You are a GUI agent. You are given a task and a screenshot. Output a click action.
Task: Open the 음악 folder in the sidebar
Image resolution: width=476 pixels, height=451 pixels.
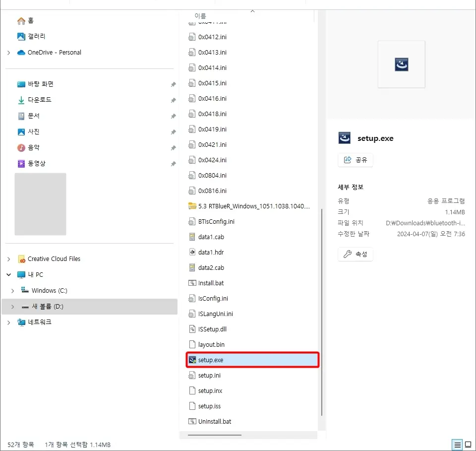(36, 147)
